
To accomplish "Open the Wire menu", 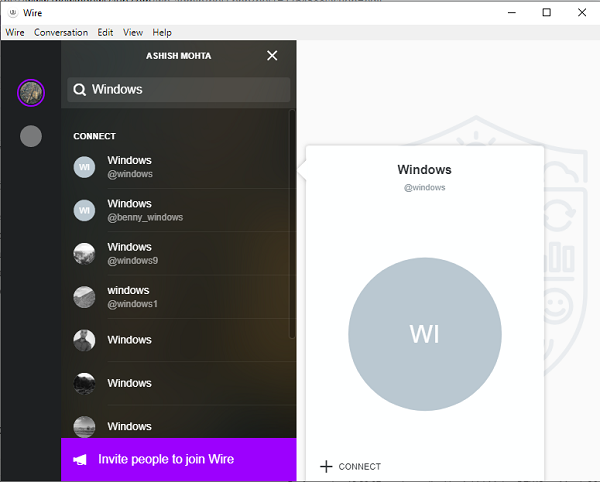I will point(15,33).
